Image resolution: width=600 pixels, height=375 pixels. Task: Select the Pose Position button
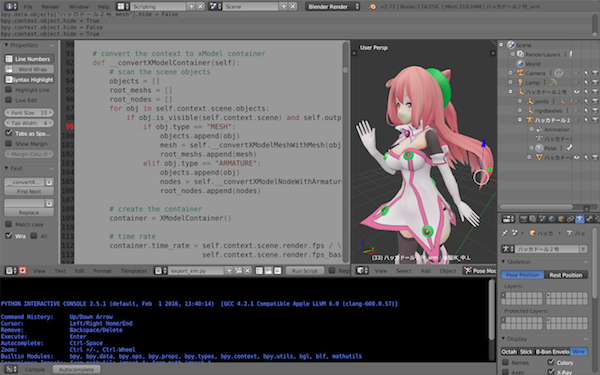tap(522, 275)
